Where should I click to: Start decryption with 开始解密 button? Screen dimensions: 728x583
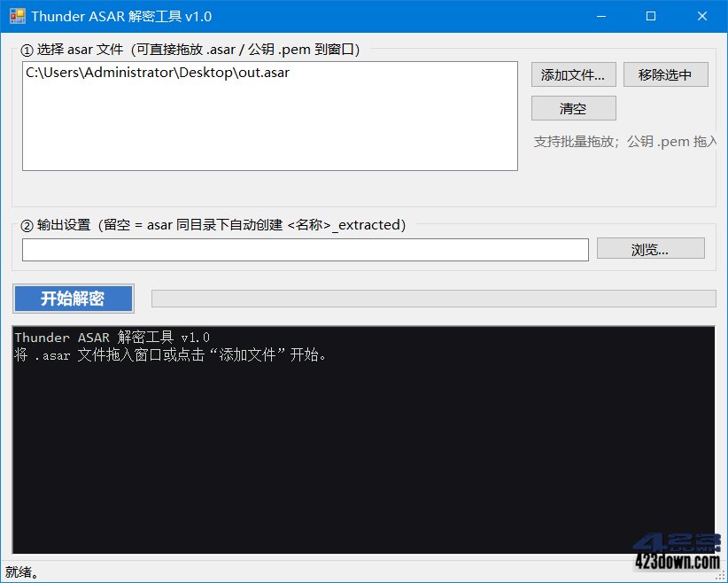coord(74,299)
